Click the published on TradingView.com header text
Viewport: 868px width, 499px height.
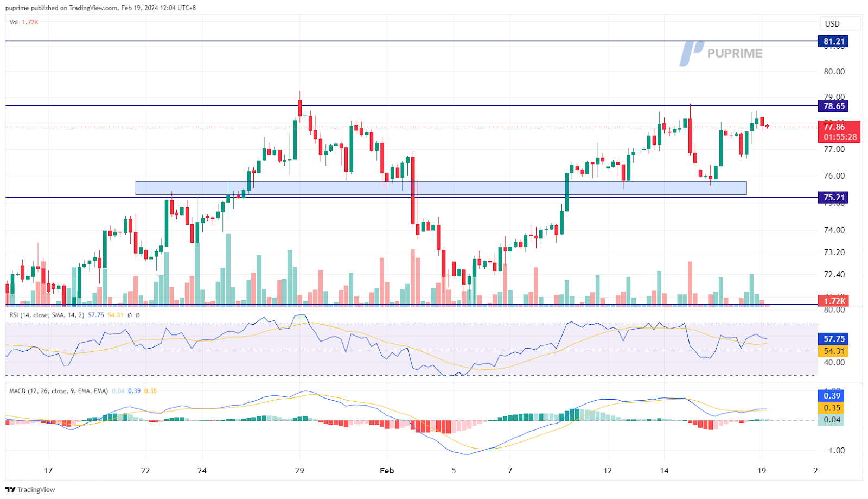pos(100,8)
